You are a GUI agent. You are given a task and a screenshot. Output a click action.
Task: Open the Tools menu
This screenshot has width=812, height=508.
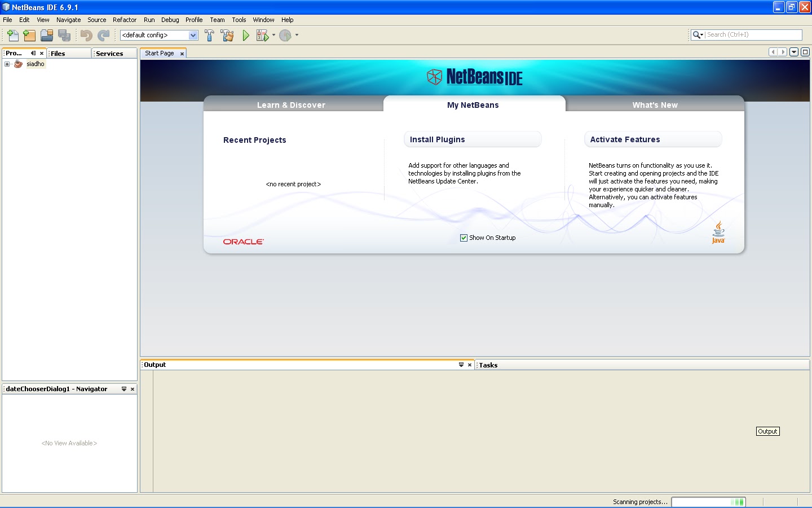(x=239, y=20)
